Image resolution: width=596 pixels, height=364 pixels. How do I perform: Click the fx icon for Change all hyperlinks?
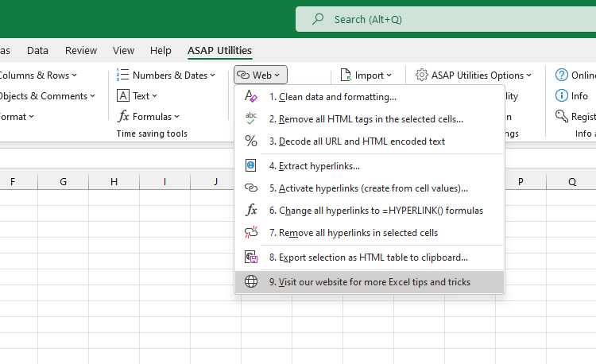(x=251, y=210)
